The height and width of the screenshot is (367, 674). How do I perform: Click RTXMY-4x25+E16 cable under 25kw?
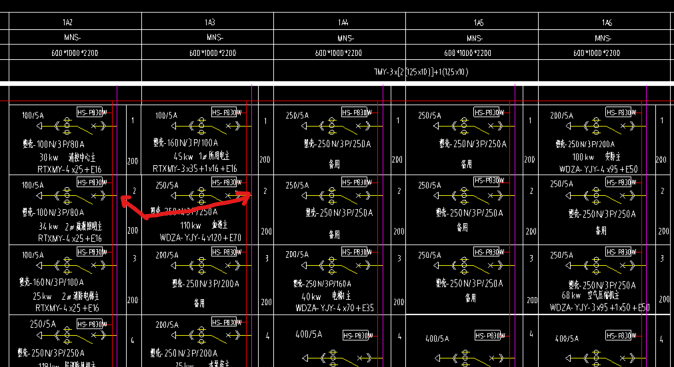(x=67, y=308)
